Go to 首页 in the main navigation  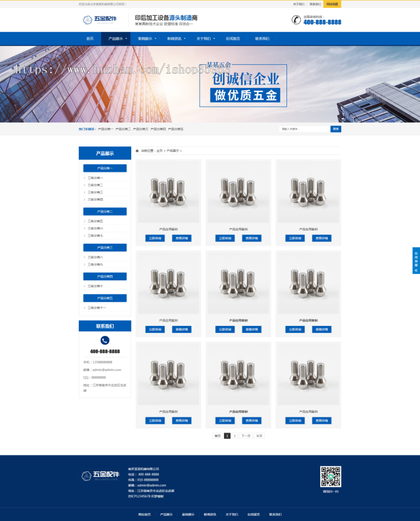pos(90,39)
